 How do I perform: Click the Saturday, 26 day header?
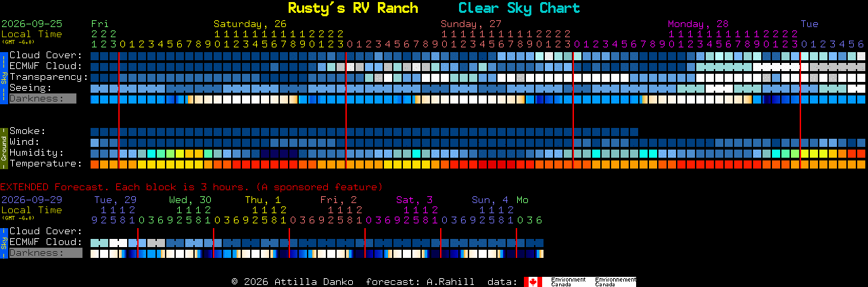pyautogui.click(x=250, y=24)
